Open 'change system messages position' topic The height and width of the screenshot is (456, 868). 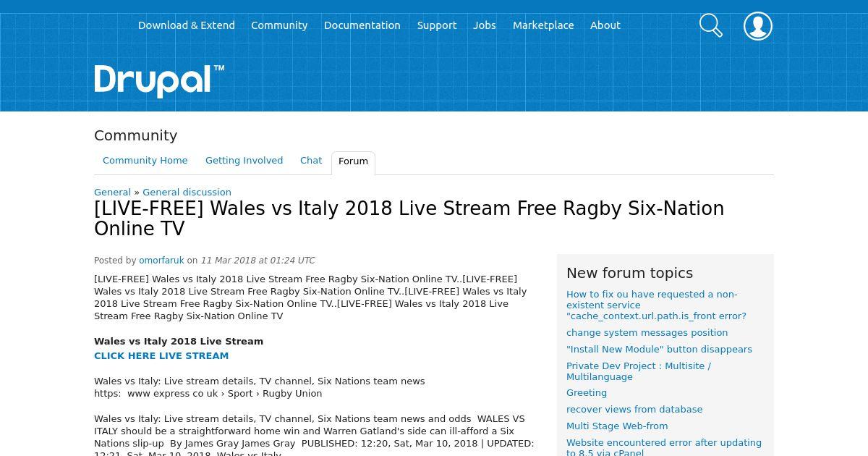[x=647, y=333]
